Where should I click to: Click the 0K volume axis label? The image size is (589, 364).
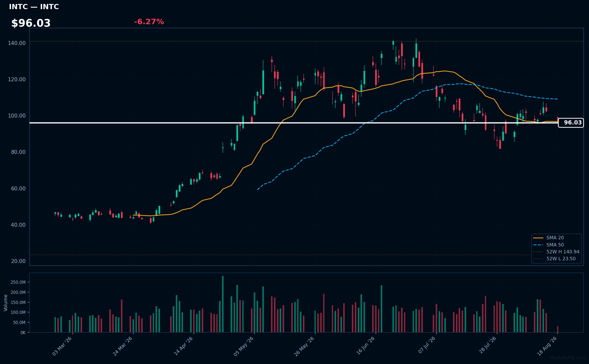(23, 332)
